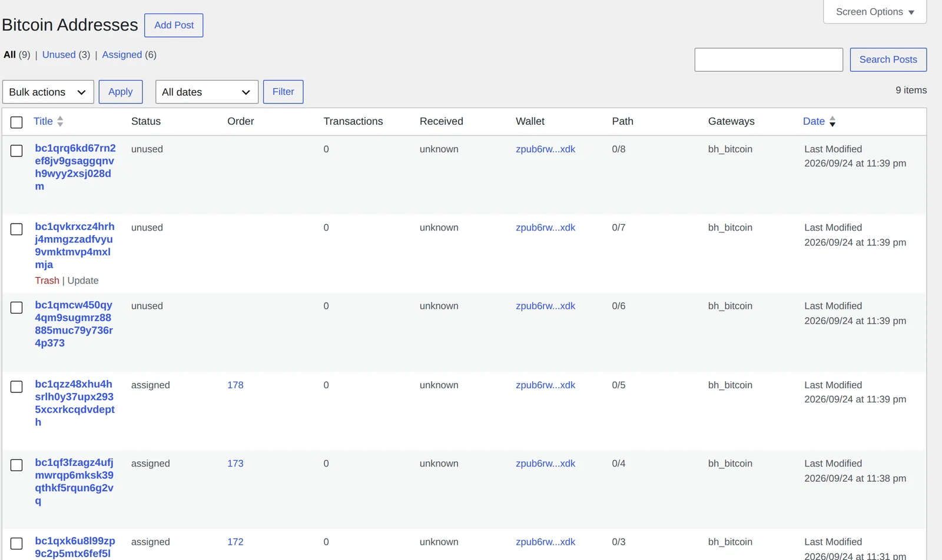Check the box for address bc1qvkrxcz4hrh
The height and width of the screenshot is (560, 942).
click(16, 229)
